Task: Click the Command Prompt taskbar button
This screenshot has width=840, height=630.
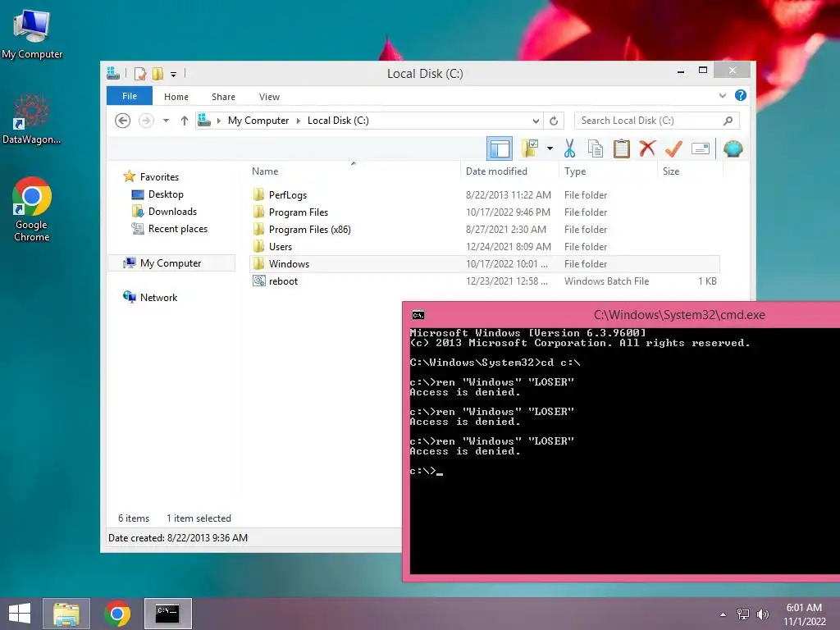Action: [x=167, y=614]
